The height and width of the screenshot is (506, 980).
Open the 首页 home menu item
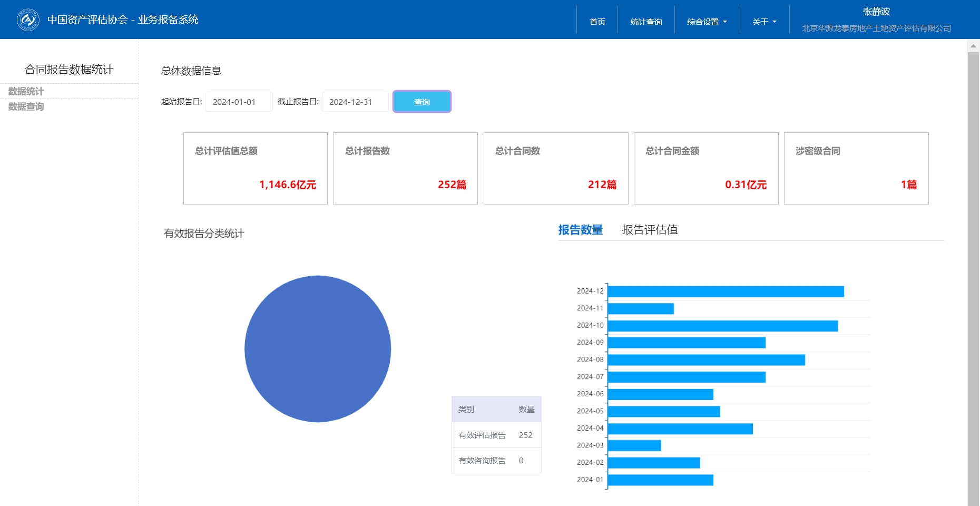click(x=597, y=22)
